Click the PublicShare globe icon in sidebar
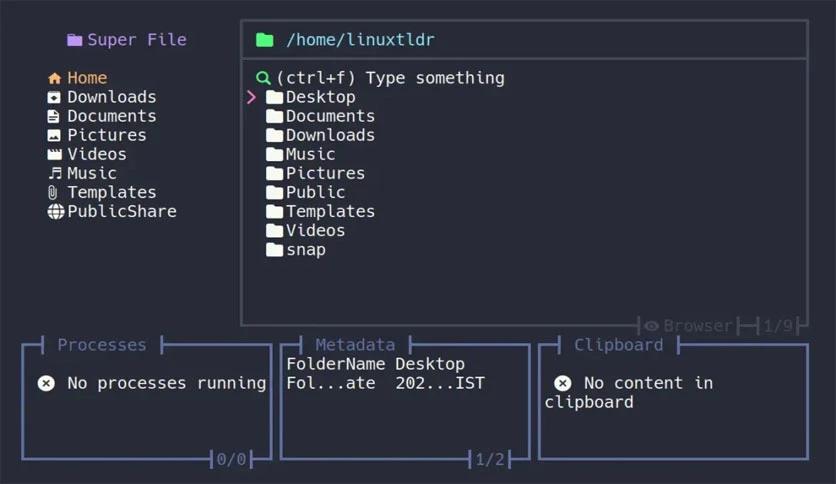 (x=55, y=211)
